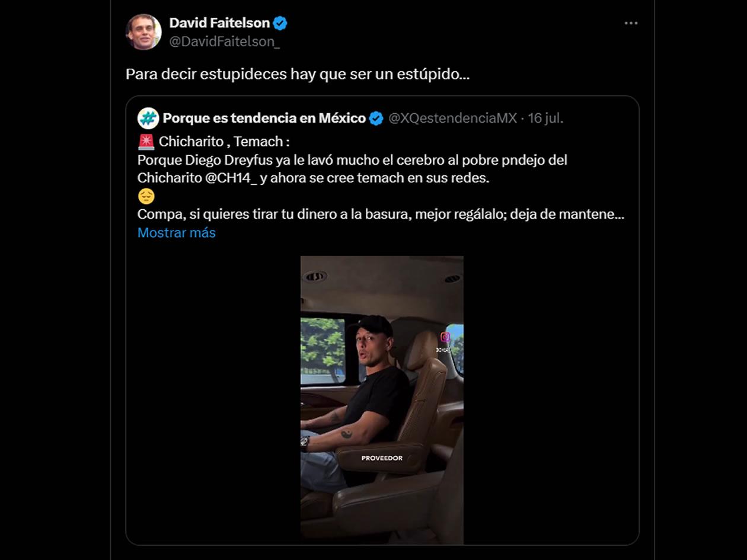Click the Instagram logo on the video
747x560 pixels.
445,337
